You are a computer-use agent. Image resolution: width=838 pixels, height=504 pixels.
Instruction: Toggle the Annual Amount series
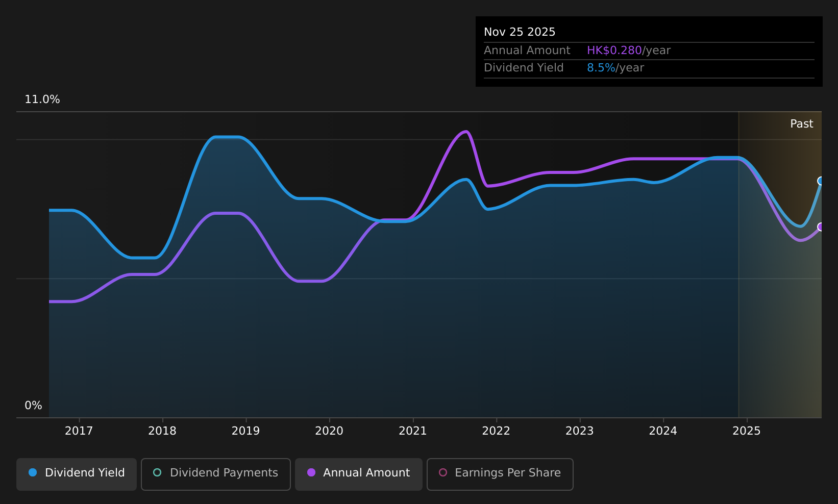point(359,474)
